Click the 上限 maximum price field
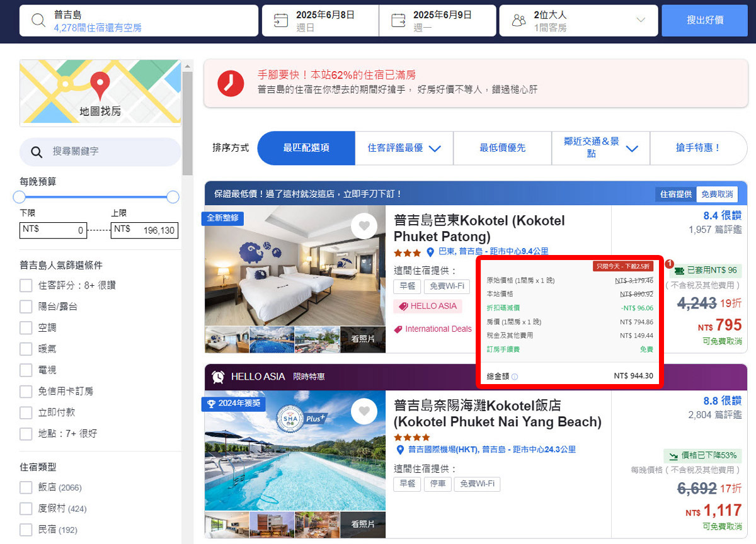 [x=144, y=230]
